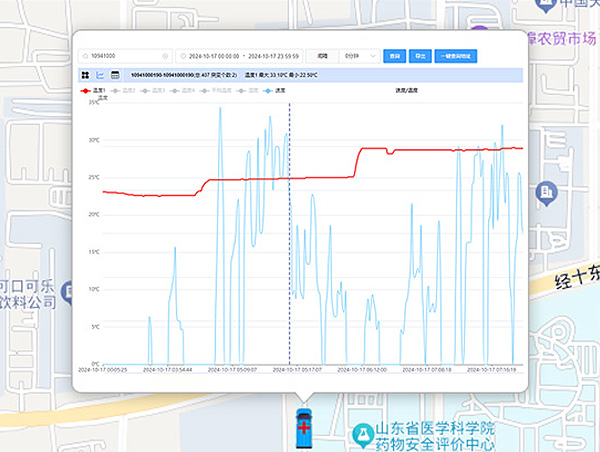The height and width of the screenshot is (452, 600).
Task: Click the blue building map marker right of the chart
Action: (x=546, y=193)
